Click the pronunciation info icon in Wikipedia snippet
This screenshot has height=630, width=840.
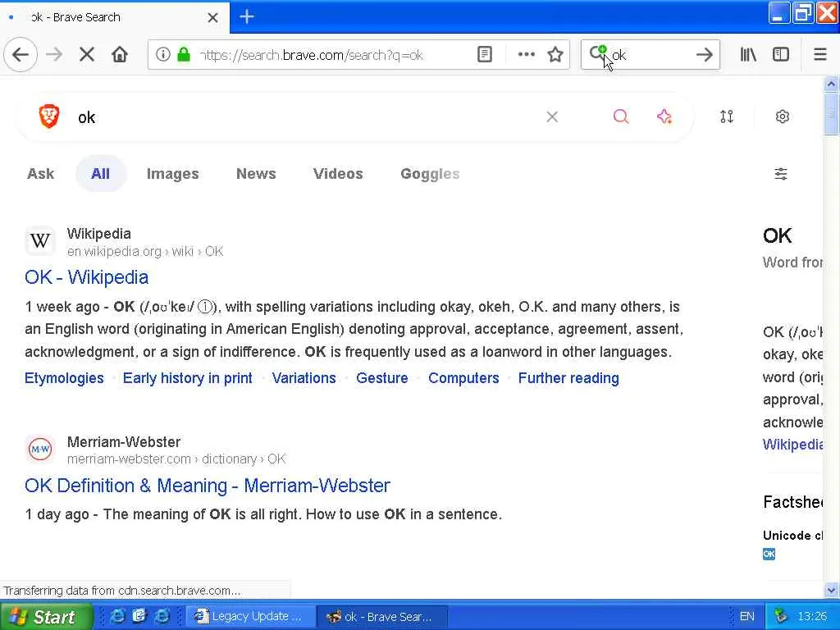(205, 307)
